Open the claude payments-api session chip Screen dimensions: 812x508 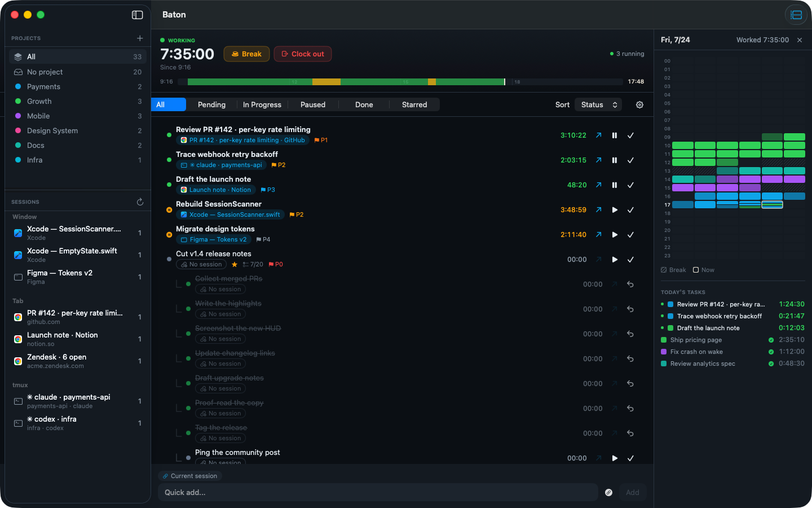tap(221, 165)
